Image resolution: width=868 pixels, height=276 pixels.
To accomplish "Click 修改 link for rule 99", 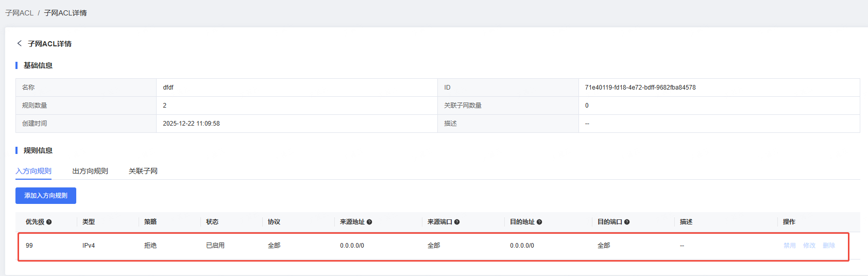I will [x=809, y=246].
